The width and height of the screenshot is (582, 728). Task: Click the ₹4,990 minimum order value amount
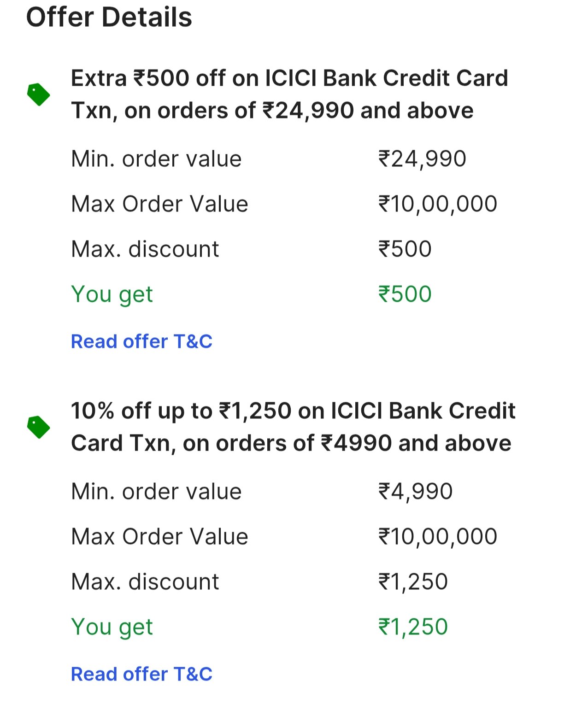tap(415, 492)
